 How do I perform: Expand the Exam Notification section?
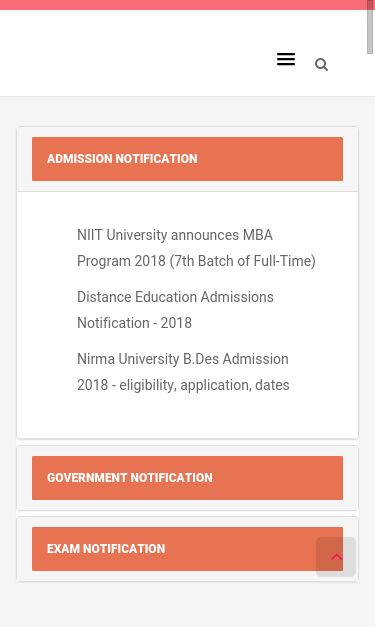tap(188, 549)
